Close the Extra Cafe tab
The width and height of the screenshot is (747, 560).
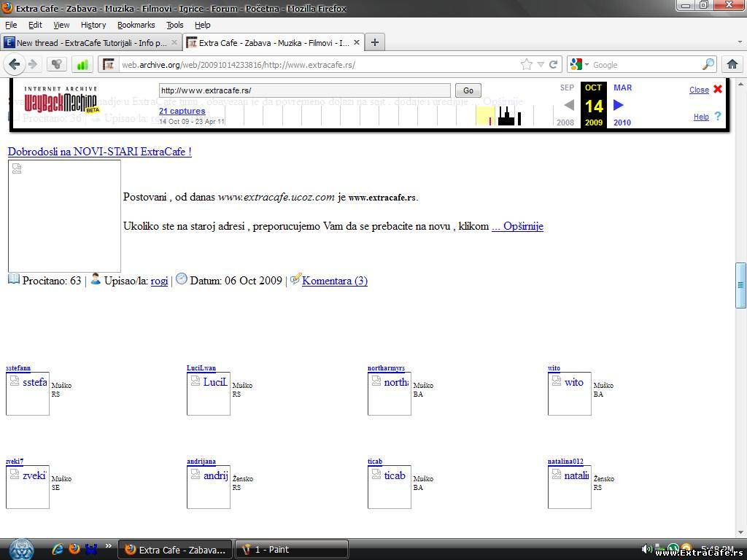point(356,42)
